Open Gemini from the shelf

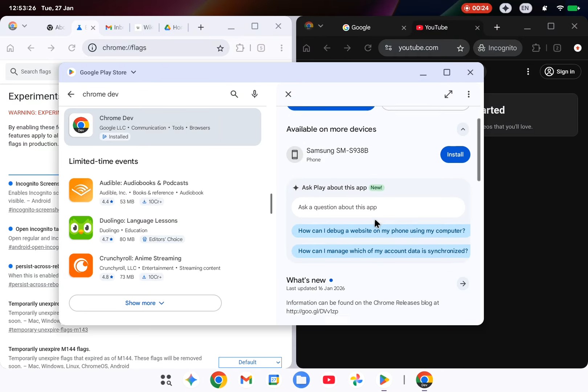[191, 380]
